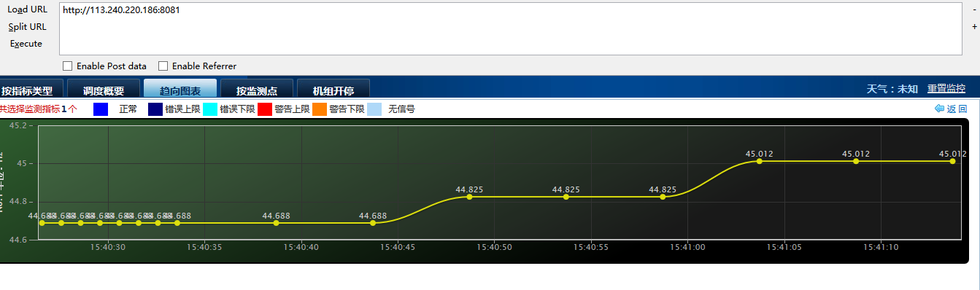Click the 15:41:00 time axis label
980x290 pixels.
coord(687,248)
